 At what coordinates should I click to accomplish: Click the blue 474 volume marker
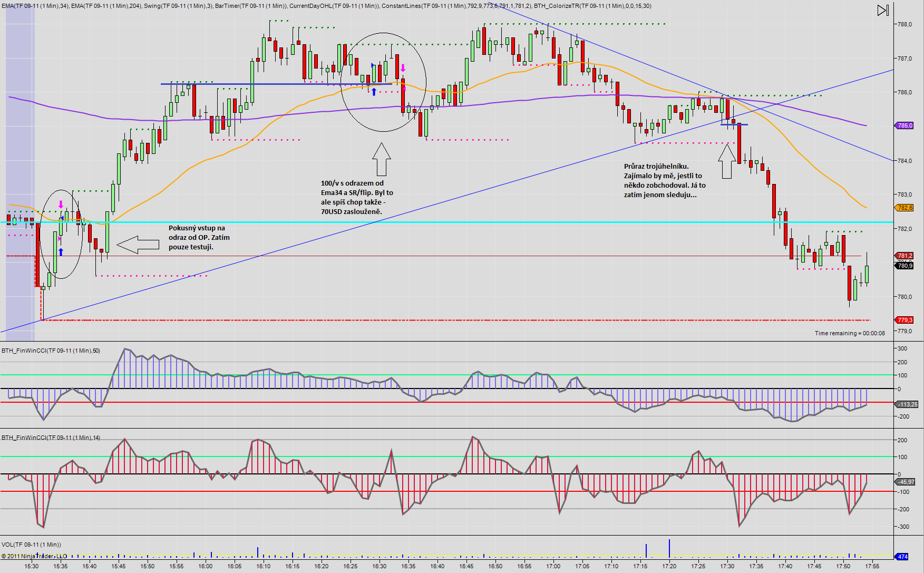(902, 557)
